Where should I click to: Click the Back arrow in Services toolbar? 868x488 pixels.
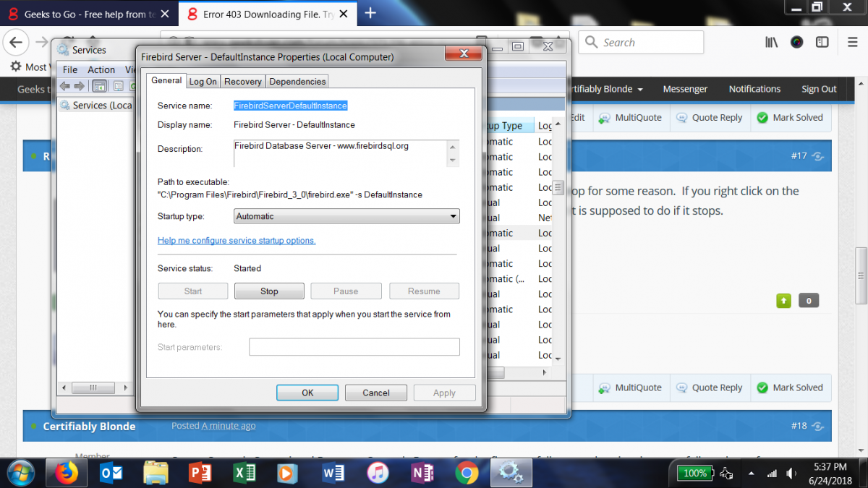click(65, 86)
